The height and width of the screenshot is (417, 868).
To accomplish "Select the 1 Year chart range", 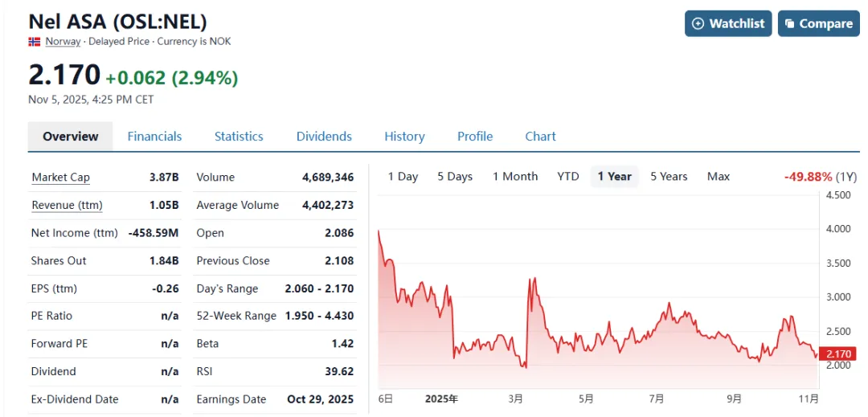I will point(615,177).
